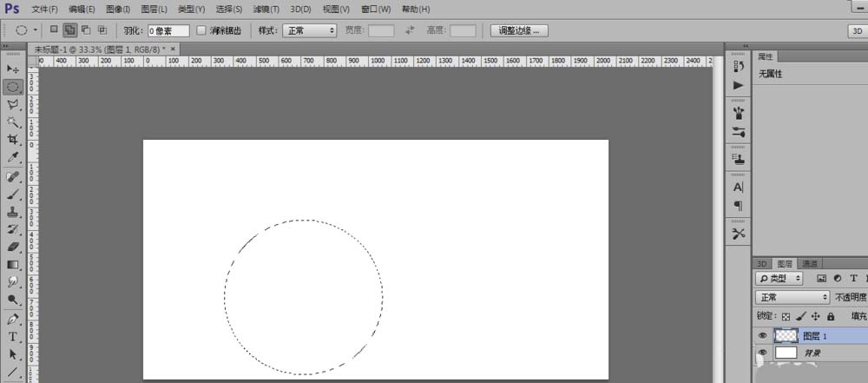Click Subtract from selection mode icon
This screenshot has height=383, width=868.
pyautogui.click(x=85, y=30)
